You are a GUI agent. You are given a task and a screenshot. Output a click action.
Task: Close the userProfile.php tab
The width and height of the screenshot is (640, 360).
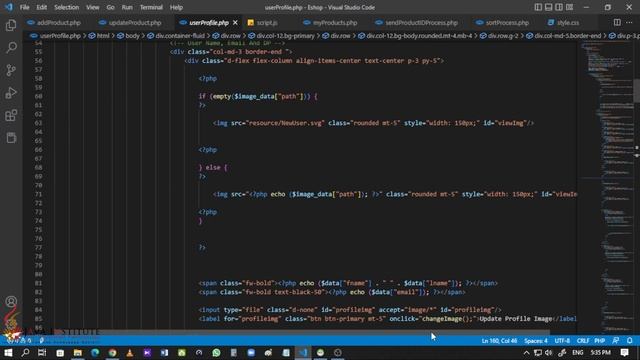[236, 22]
